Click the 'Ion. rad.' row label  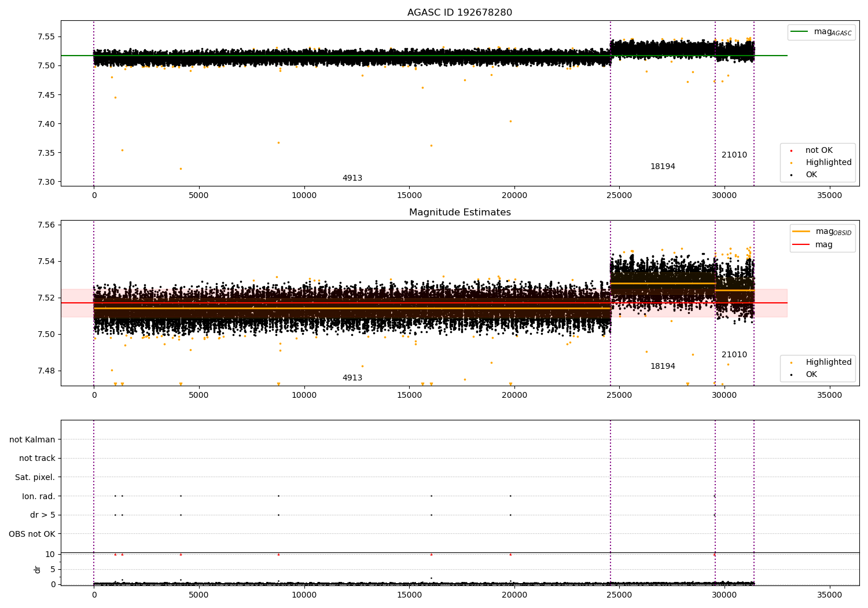click(39, 497)
